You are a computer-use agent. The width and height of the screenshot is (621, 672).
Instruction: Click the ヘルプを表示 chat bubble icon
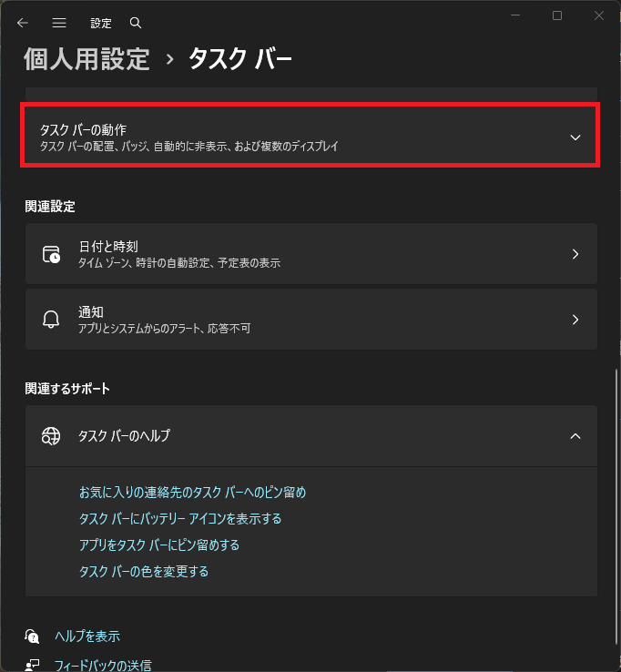point(32,636)
